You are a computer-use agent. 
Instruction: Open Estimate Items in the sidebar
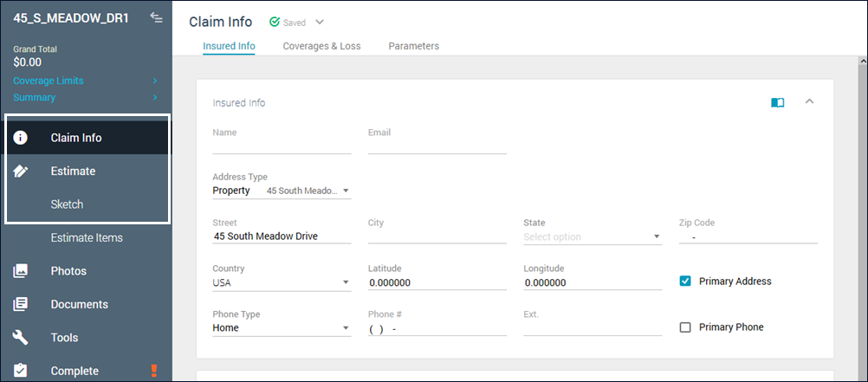[87, 237]
